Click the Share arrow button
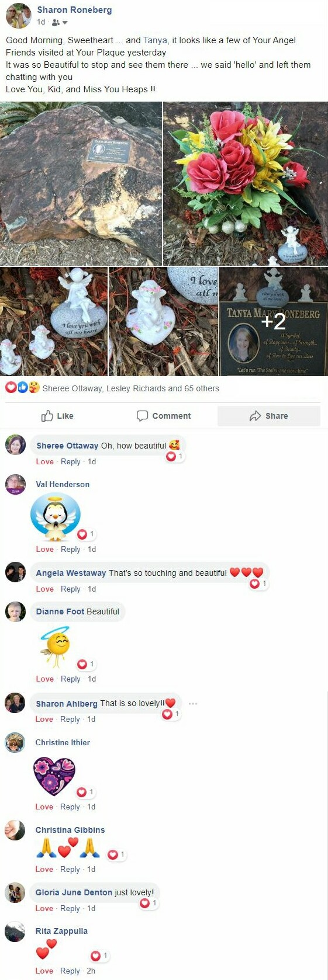Screen dimensions: 328x980 tap(269, 416)
